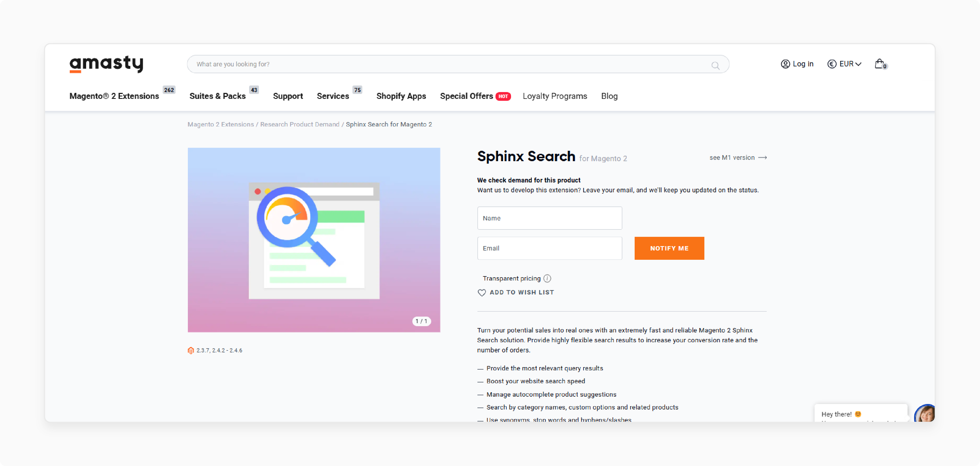Click version text 2.3.7, 2.4.2 - 2.4.6
Screen dimensions: 980x466
point(219,350)
